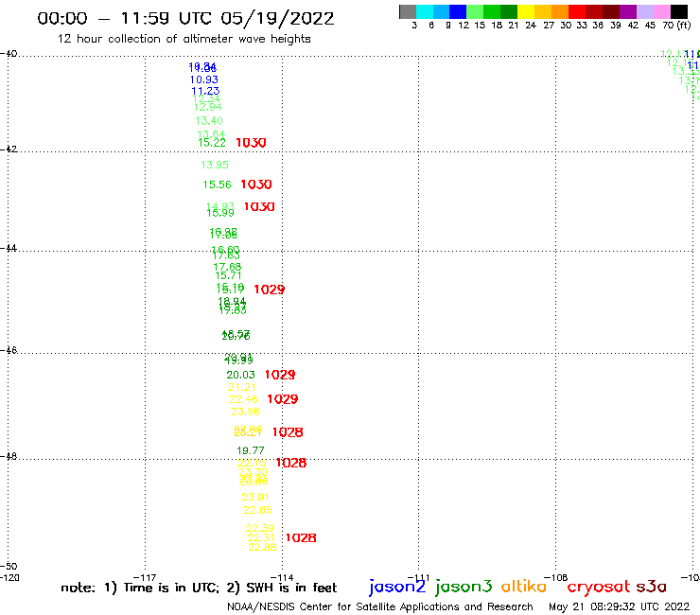
Task: Click the -50 latitude axis label
Action: click(x=9, y=566)
